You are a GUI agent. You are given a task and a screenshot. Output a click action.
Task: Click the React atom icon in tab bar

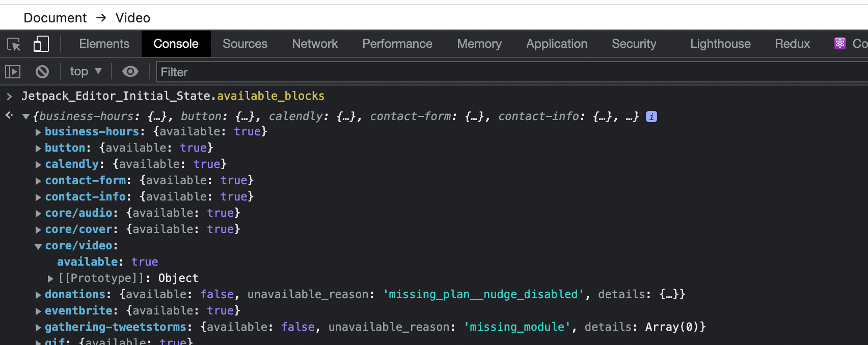tap(840, 44)
